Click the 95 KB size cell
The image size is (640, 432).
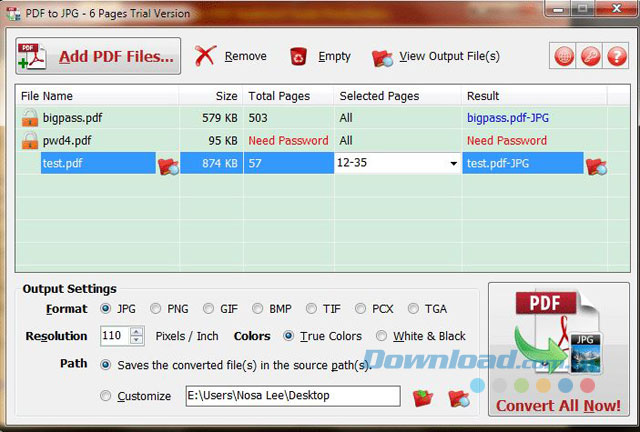pos(223,140)
